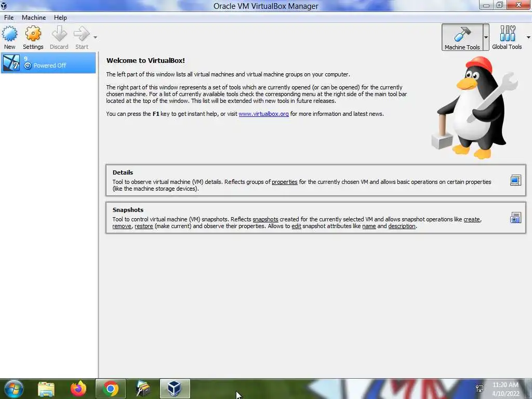Open the Machine Tools dropdown arrow
Screen dimensions: 532x399
pos(486,37)
